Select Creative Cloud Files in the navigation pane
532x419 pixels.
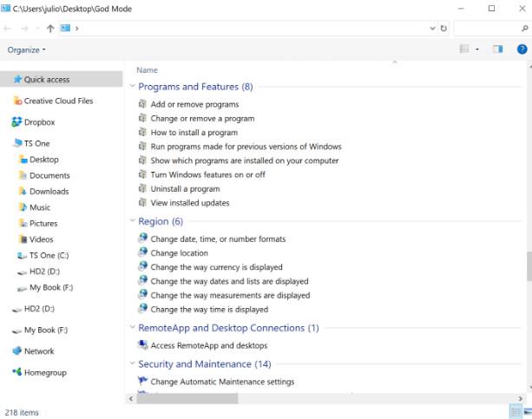pos(57,101)
